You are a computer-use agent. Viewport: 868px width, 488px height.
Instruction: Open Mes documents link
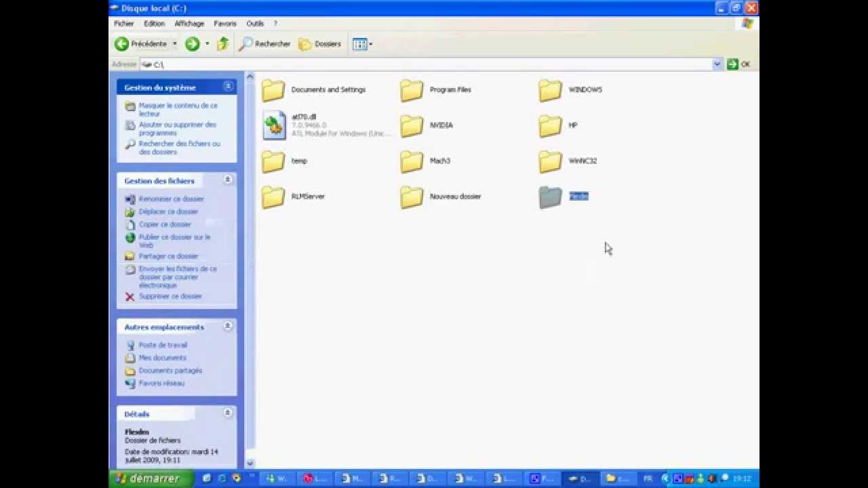coord(162,358)
